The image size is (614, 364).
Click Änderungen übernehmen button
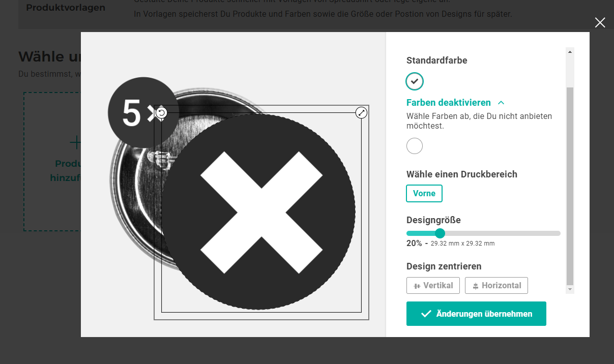(x=476, y=314)
